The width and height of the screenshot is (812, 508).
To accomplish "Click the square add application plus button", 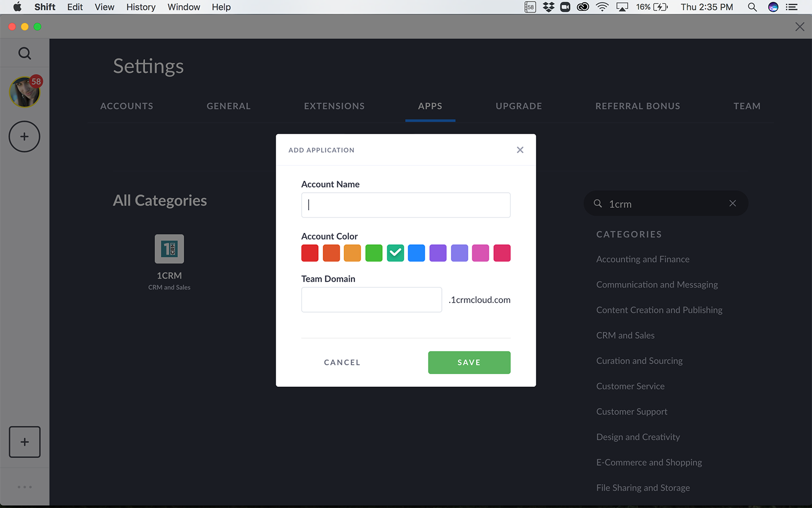I will (24, 442).
